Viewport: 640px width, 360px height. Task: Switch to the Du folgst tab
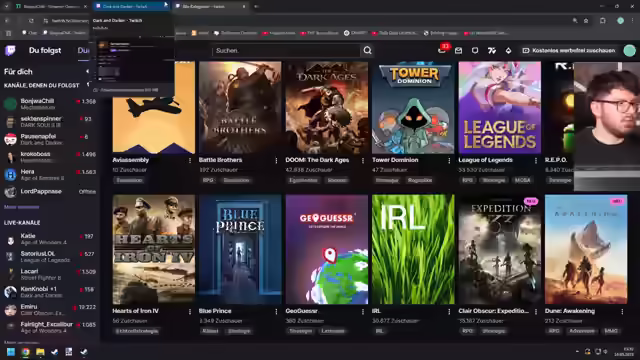(45, 51)
